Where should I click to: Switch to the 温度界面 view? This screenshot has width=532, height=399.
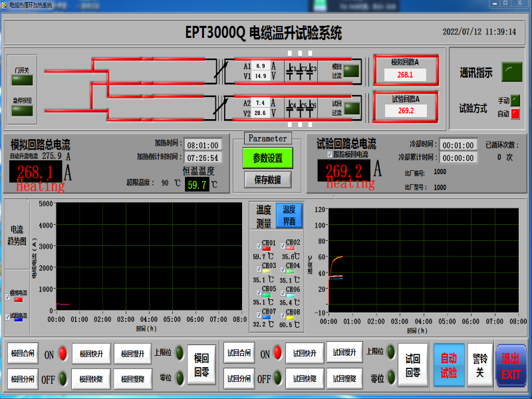click(x=289, y=215)
